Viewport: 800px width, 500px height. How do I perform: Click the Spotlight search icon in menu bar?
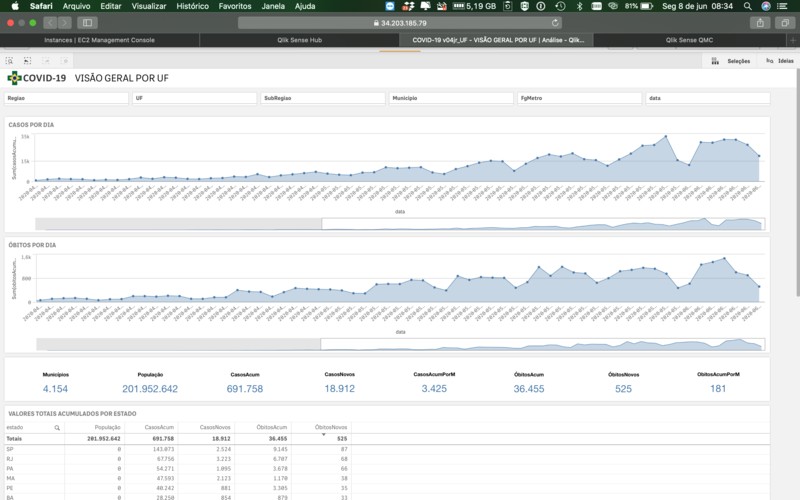tap(747, 6)
